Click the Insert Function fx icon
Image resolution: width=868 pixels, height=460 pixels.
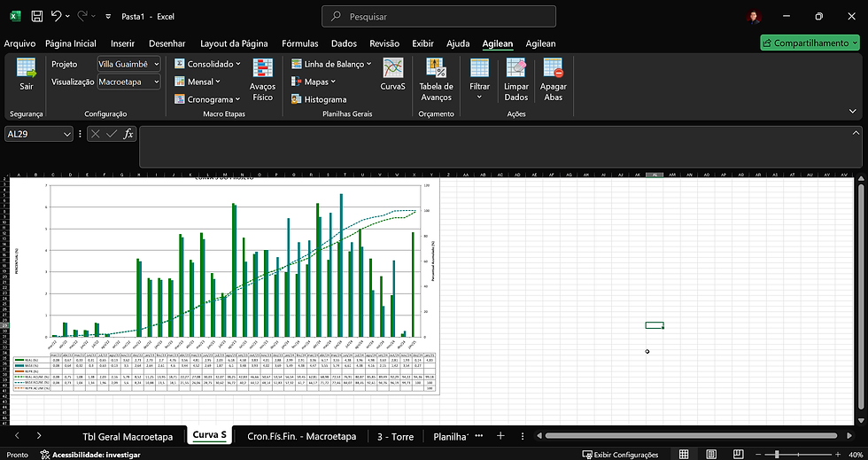[128, 134]
